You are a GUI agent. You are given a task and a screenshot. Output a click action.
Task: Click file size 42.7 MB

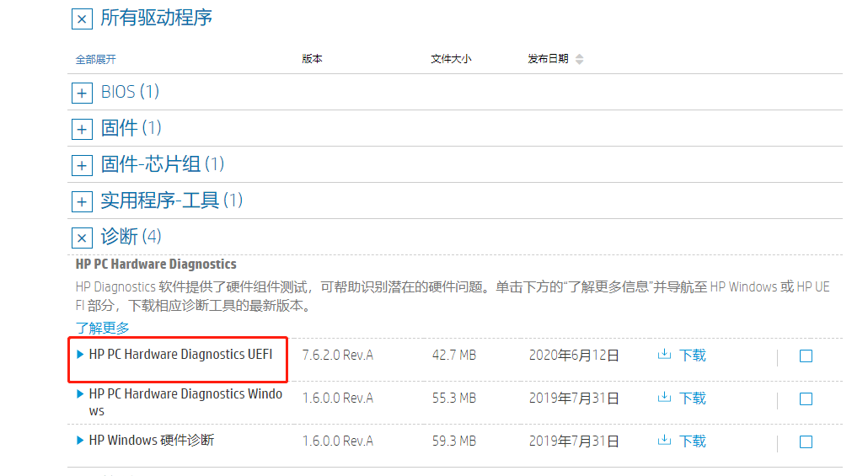[454, 356]
